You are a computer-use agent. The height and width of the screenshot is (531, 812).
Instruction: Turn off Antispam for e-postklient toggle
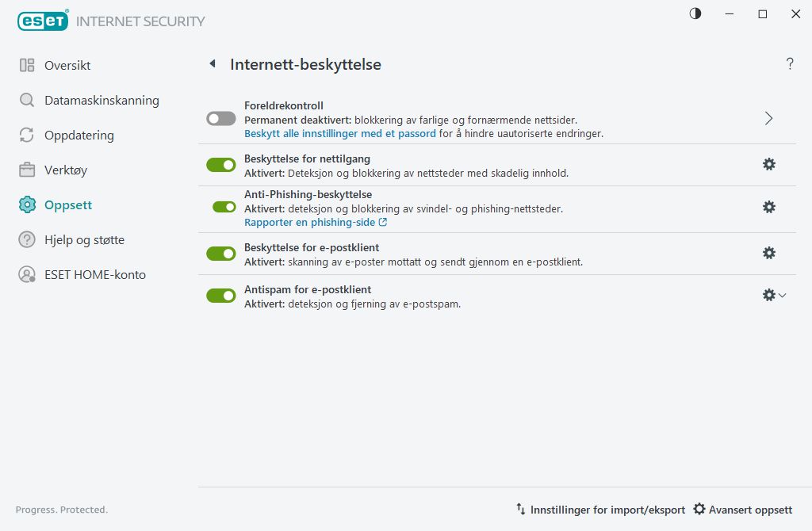(221, 296)
